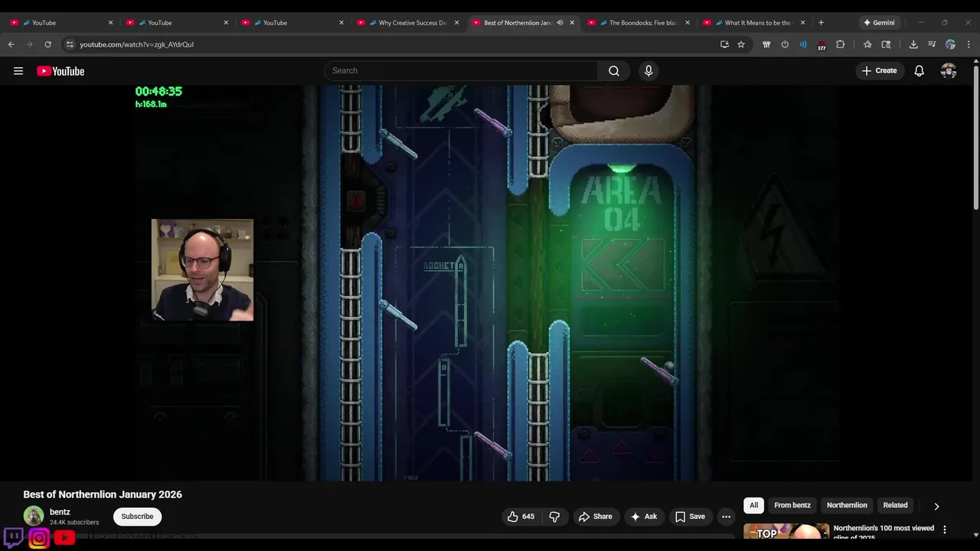Open the bentz channel name link

pos(60,512)
